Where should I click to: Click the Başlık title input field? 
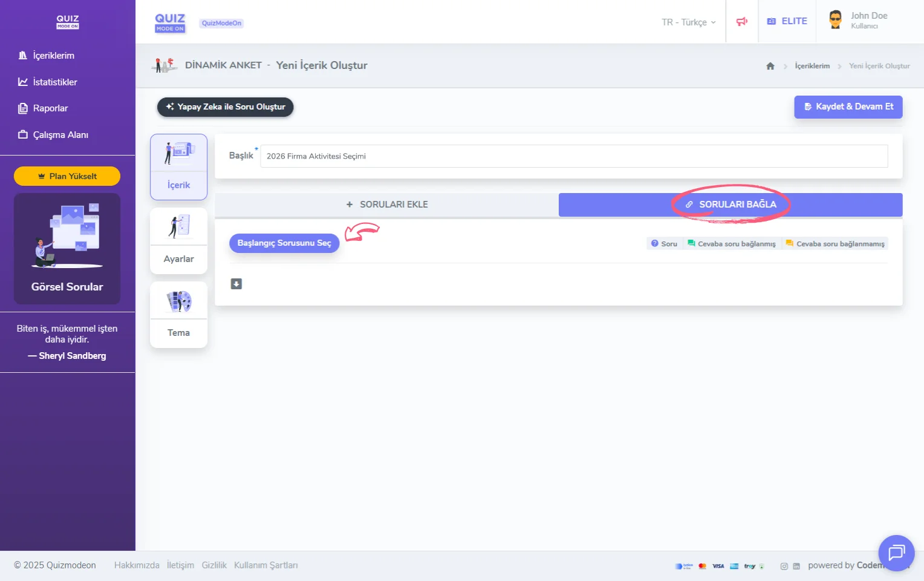click(573, 156)
